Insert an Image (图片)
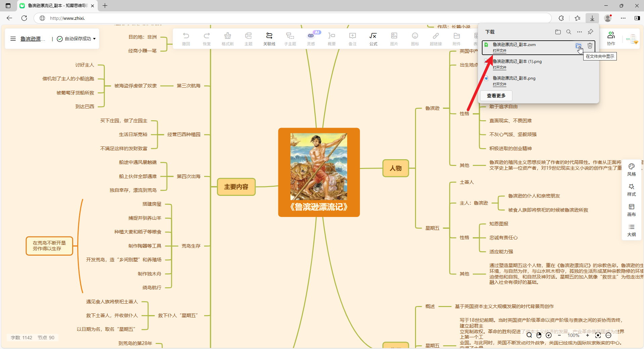This screenshot has width=644, height=349. (394, 39)
